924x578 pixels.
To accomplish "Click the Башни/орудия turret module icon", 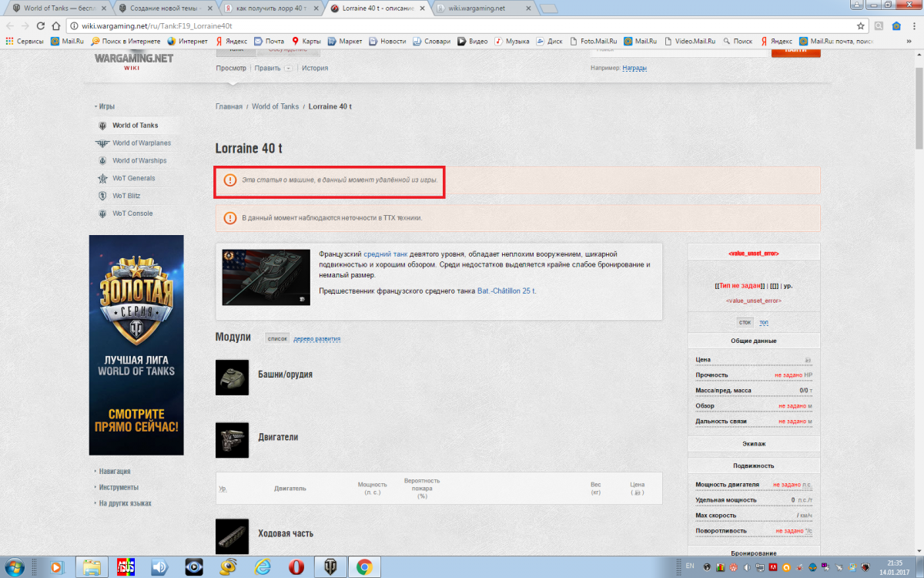I will point(232,378).
